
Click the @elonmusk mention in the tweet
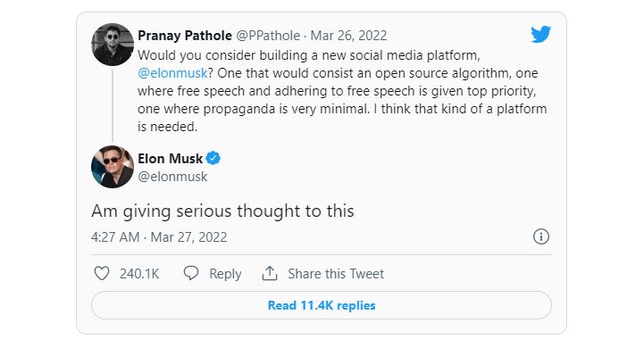pyautogui.click(x=172, y=73)
